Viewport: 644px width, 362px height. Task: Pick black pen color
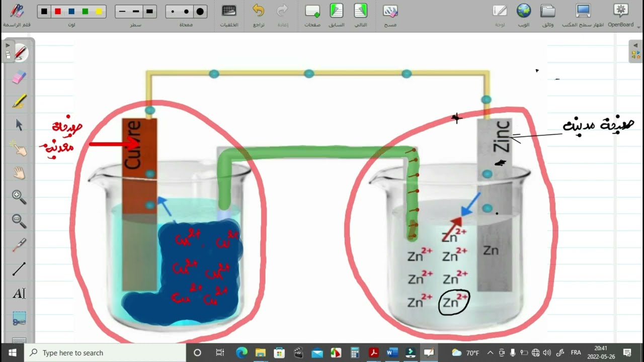(45, 11)
